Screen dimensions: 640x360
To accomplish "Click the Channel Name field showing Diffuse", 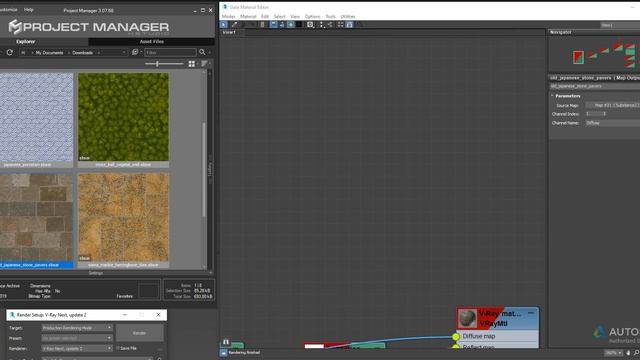I will click(612, 123).
